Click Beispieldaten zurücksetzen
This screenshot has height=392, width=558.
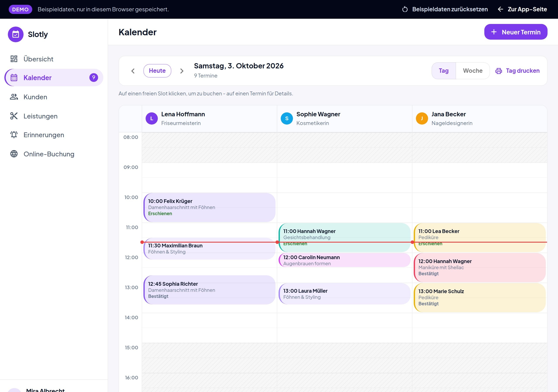click(445, 9)
